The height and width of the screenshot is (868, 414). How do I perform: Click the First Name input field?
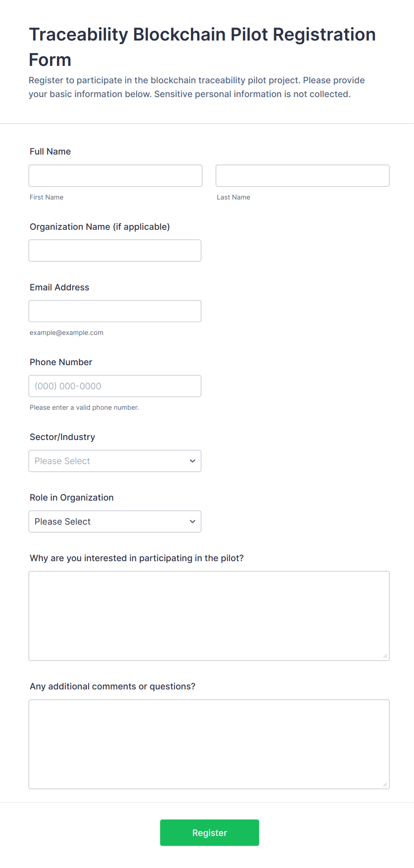(115, 176)
